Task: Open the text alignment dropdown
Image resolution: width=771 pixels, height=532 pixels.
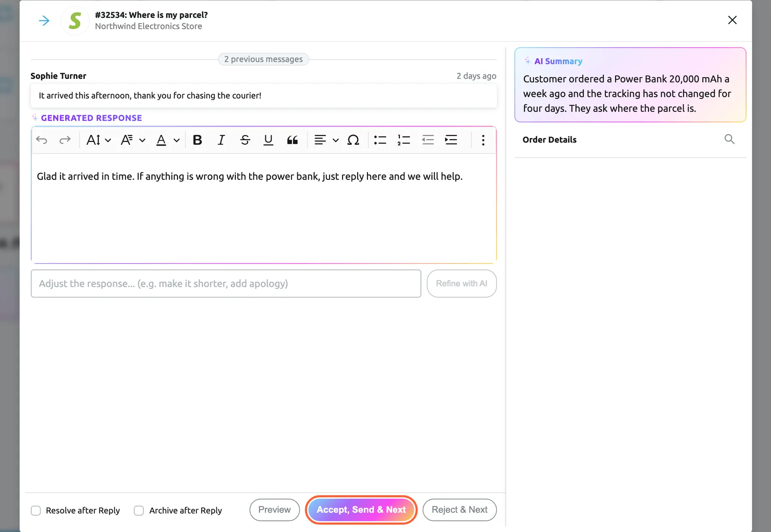Action: 326,140
